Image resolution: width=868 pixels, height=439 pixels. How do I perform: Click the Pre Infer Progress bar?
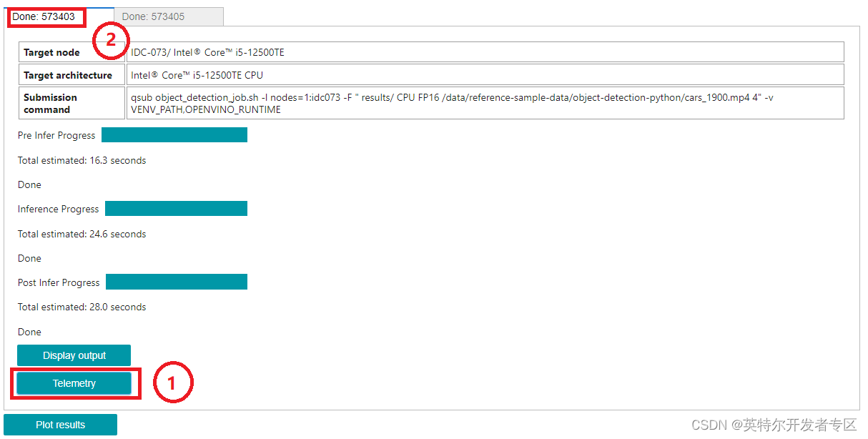(x=174, y=134)
